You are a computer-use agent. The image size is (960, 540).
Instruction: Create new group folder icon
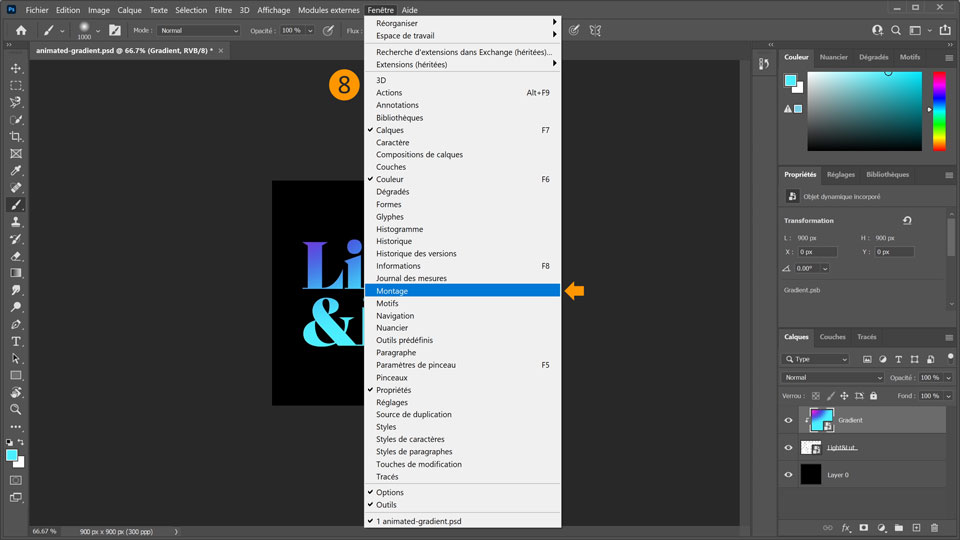[x=899, y=528]
